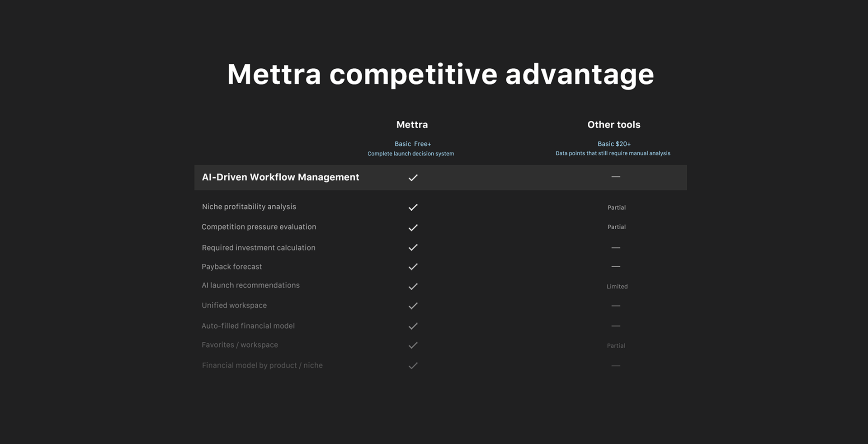The height and width of the screenshot is (444, 868).
Task: Click Other tools dash for Unified workspace
Action: point(616,306)
